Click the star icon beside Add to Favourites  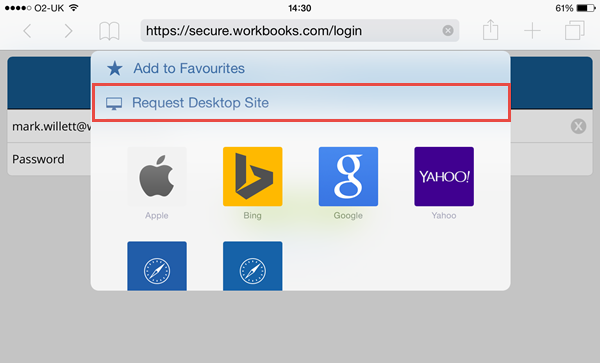pos(114,68)
